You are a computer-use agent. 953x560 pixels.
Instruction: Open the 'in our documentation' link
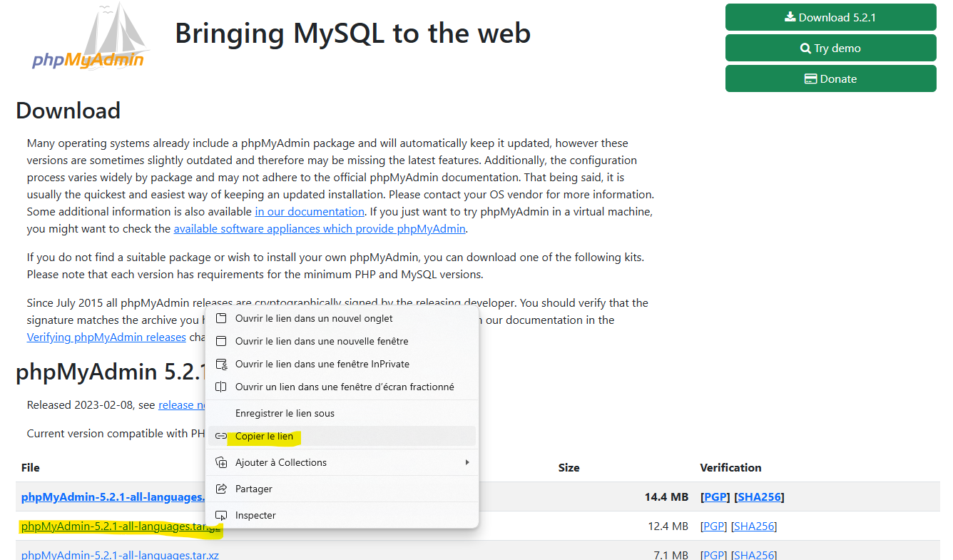[x=310, y=211]
